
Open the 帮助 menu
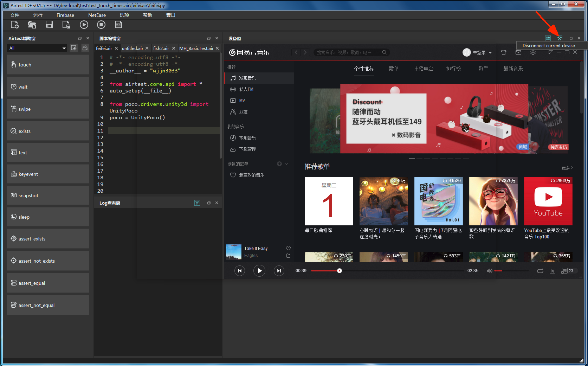(x=148, y=15)
